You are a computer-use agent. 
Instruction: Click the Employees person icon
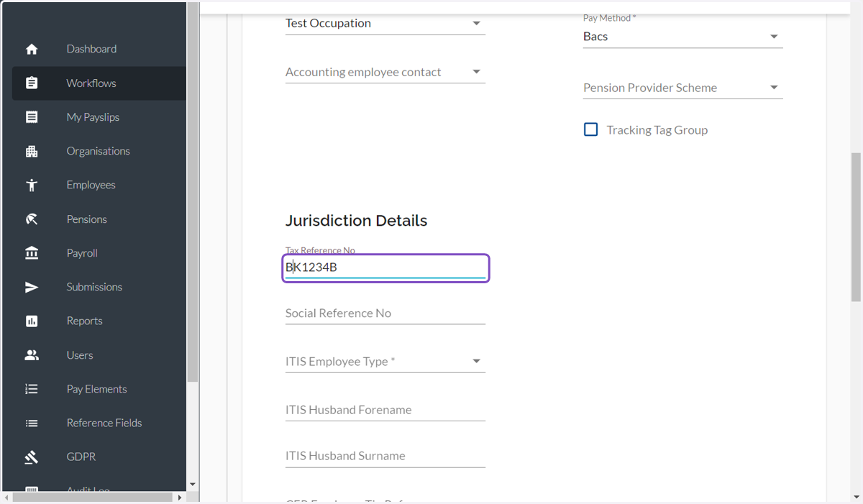(32, 185)
